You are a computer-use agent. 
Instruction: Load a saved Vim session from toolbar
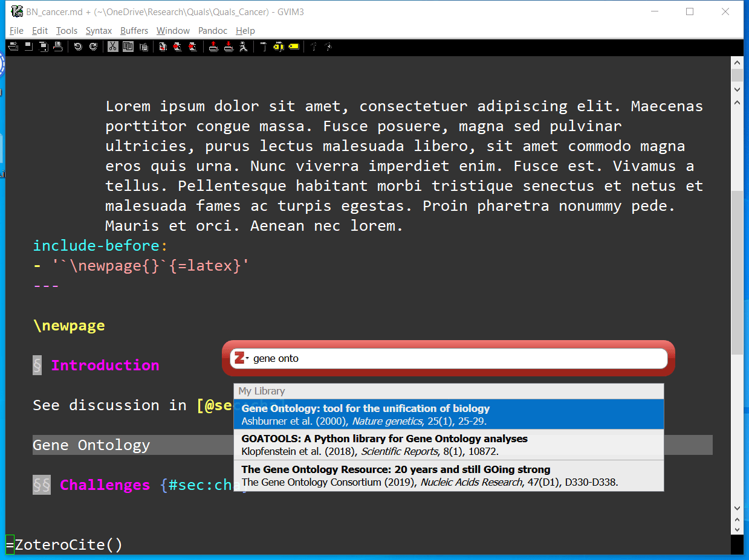214,47
